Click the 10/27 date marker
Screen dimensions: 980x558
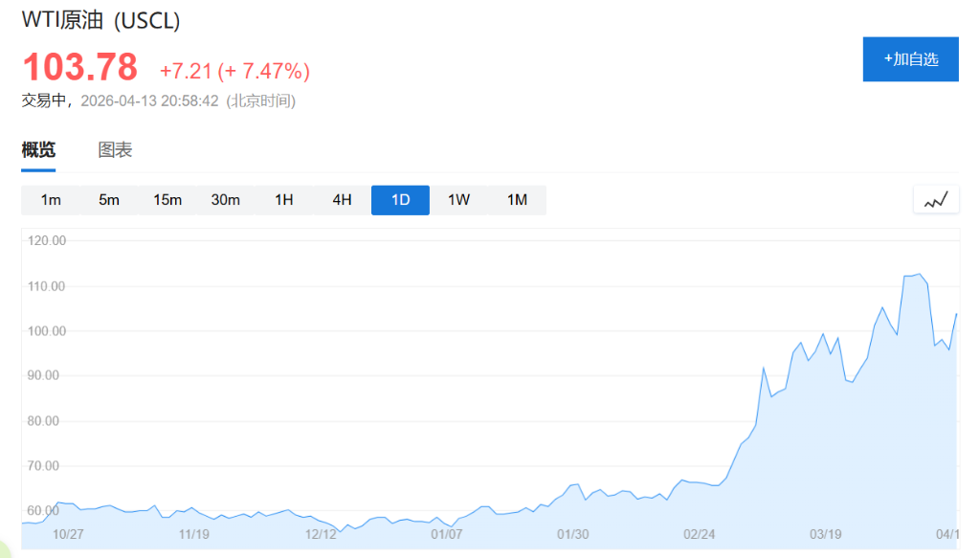[68, 534]
